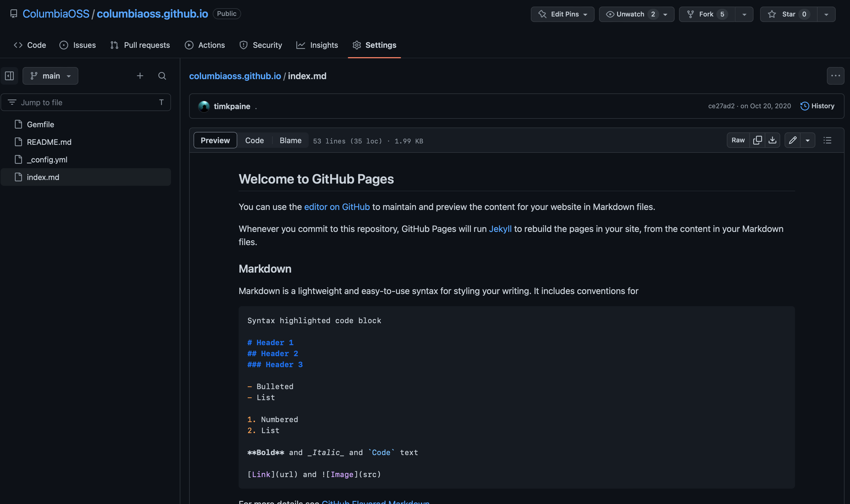View the Raw file
The image size is (850, 504).
click(738, 140)
